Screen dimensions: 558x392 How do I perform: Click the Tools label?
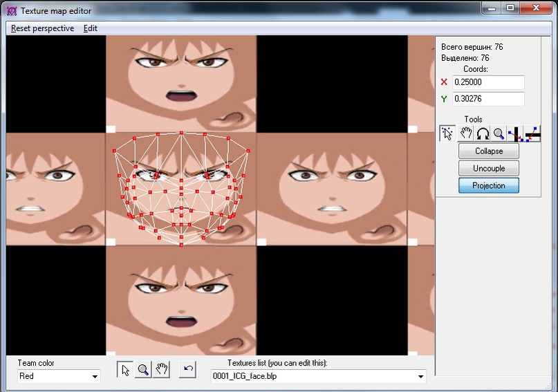[473, 120]
